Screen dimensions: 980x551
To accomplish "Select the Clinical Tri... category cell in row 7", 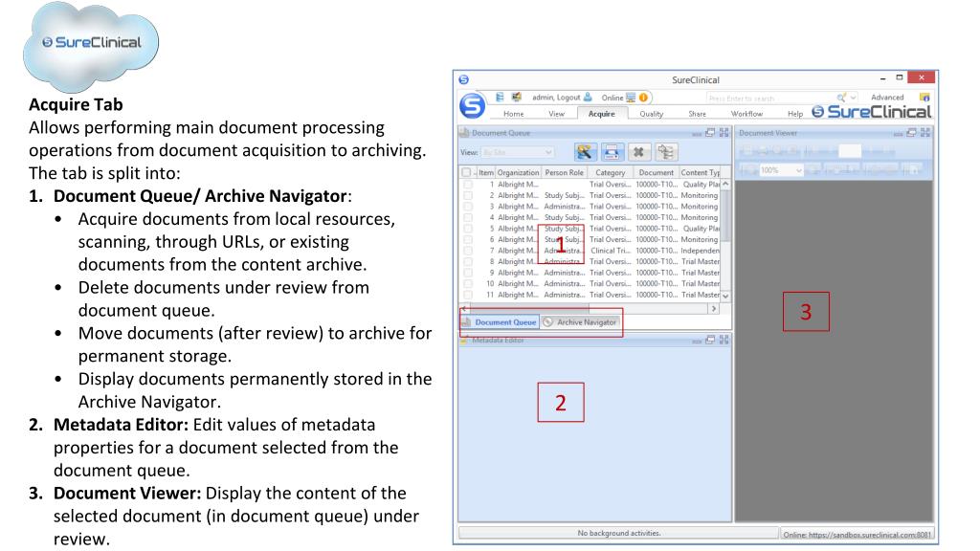I will coord(610,251).
